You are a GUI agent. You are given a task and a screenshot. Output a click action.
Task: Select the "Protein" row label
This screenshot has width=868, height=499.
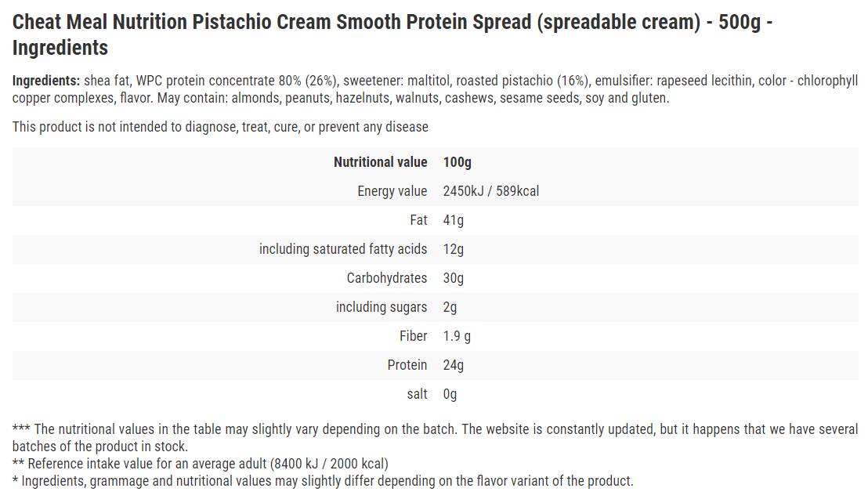[407, 365]
